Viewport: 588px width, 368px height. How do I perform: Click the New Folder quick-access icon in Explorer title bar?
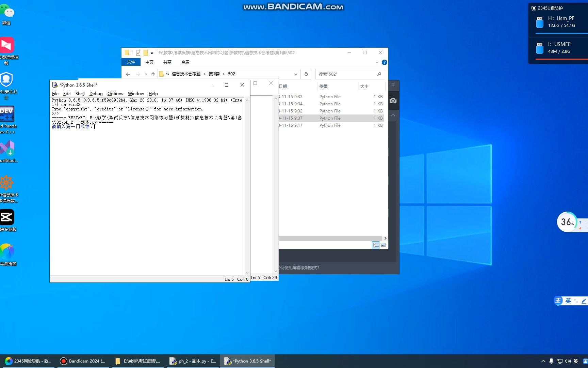(146, 52)
